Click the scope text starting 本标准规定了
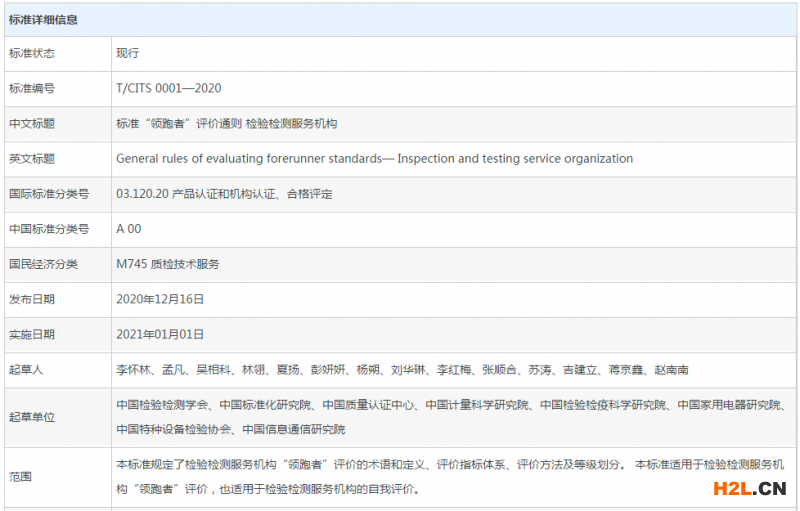 (450, 477)
